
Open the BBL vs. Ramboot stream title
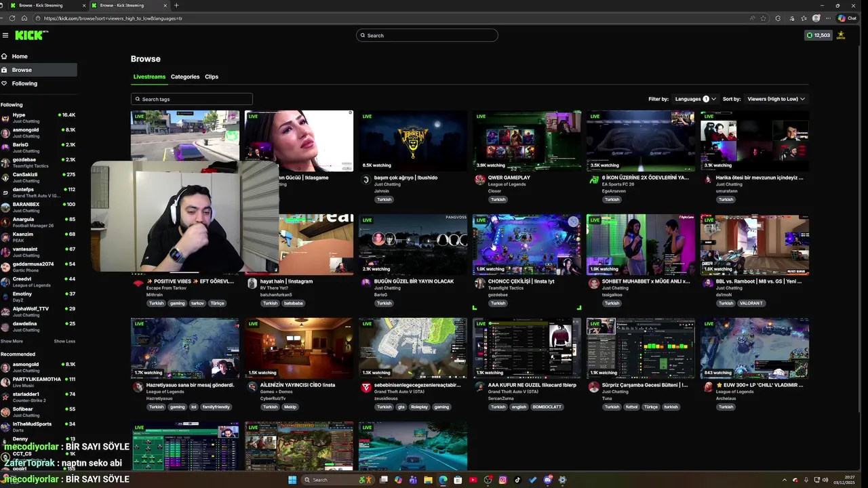(759, 281)
